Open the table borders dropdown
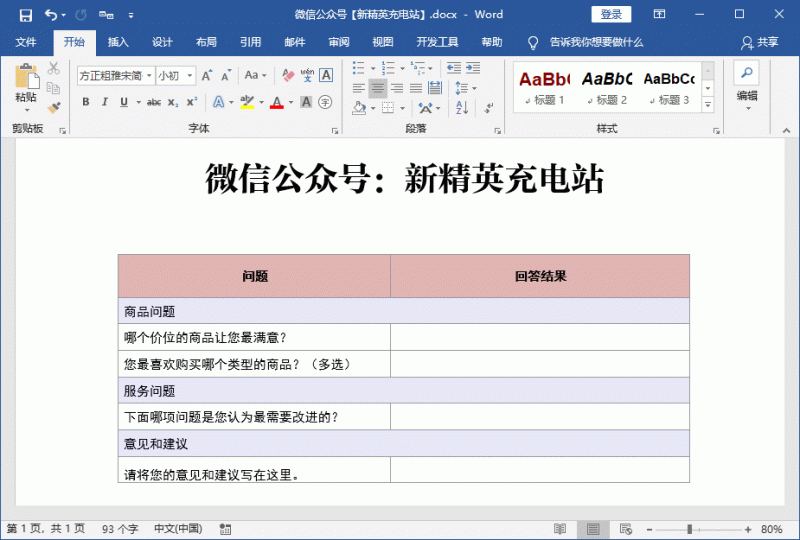This screenshot has width=800, height=540. 402,108
